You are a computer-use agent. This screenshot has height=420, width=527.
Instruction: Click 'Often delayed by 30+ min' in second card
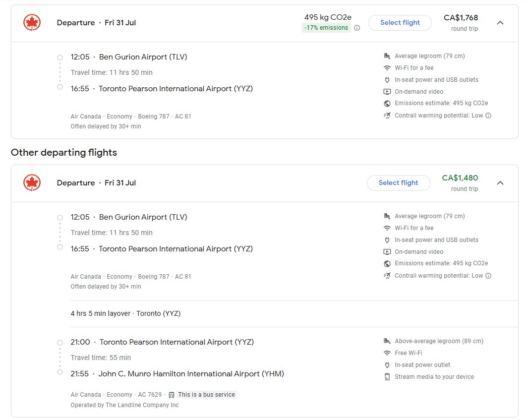(106, 287)
